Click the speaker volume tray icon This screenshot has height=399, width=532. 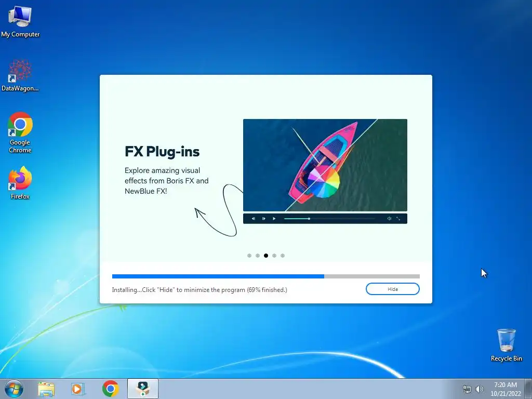pyautogui.click(x=480, y=389)
